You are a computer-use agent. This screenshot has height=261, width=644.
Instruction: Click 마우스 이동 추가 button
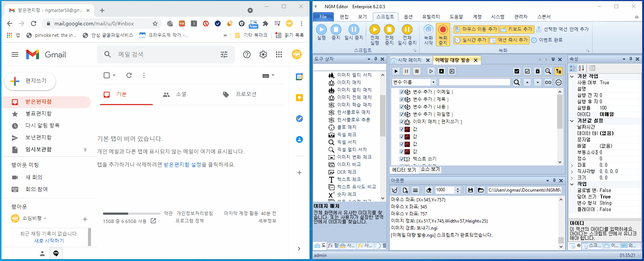[x=476, y=29]
